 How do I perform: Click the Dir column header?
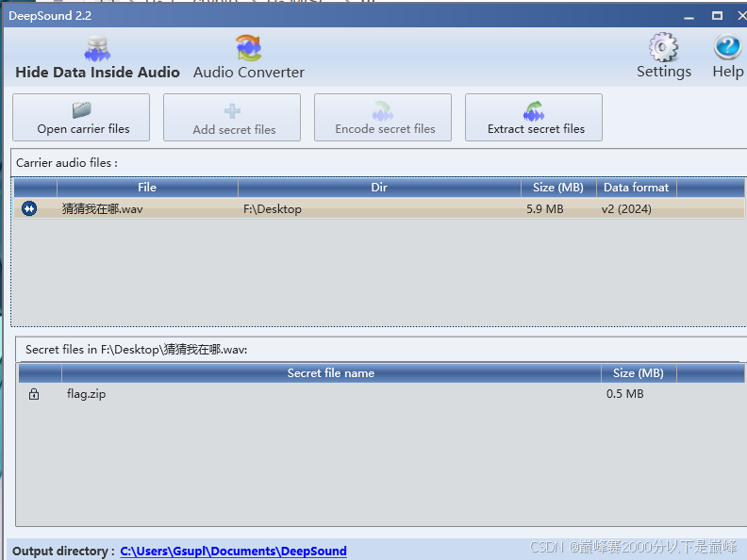379,188
